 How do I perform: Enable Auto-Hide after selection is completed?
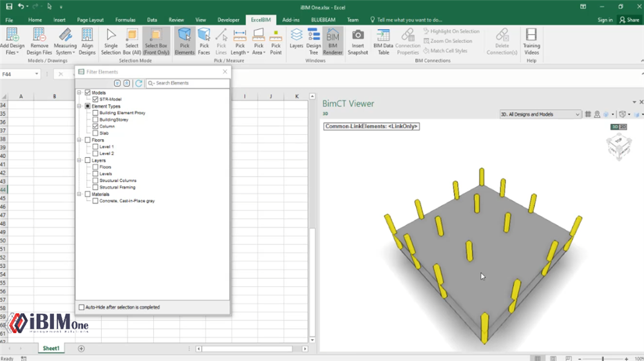click(81, 307)
